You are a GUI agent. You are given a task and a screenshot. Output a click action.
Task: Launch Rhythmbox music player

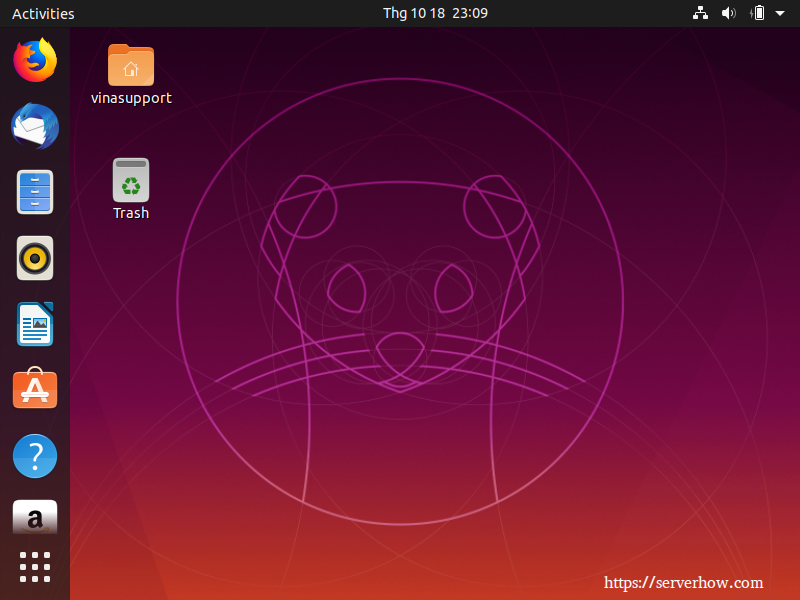pyautogui.click(x=35, y=258)
